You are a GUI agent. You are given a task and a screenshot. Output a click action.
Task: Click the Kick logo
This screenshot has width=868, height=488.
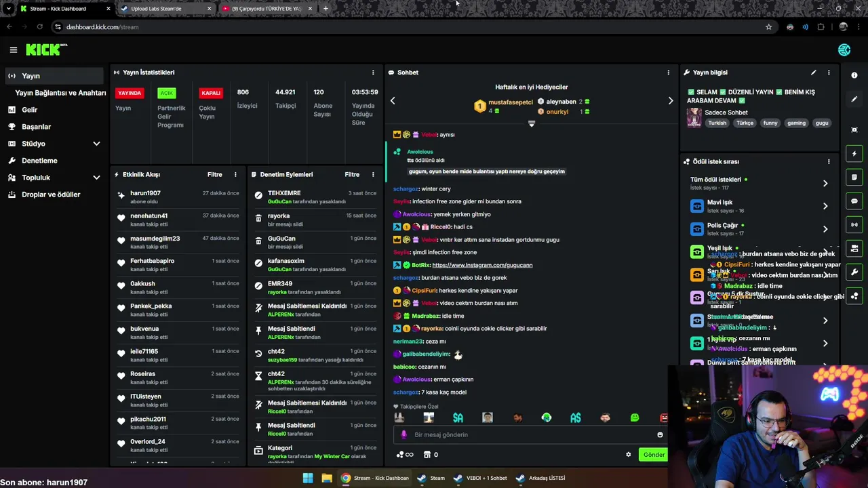click(x=46, y=49)
